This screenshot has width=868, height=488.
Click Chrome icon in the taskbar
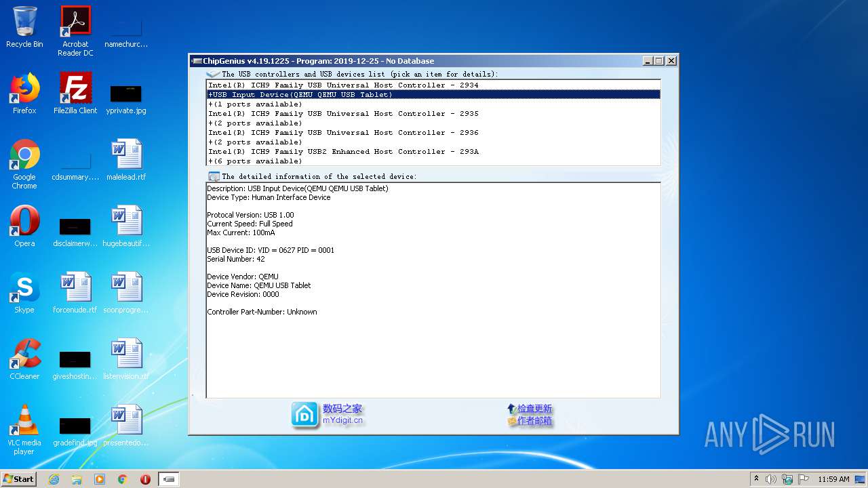click(x=123, y=479)
